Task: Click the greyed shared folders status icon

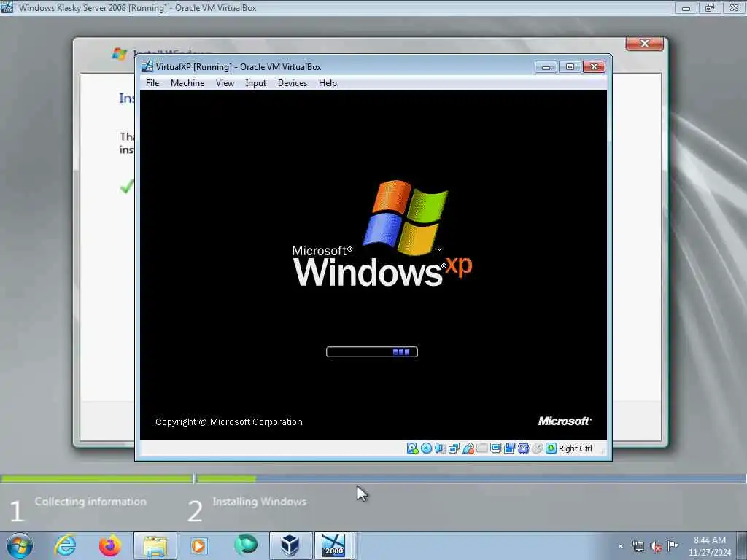Action: click(482, 448)
